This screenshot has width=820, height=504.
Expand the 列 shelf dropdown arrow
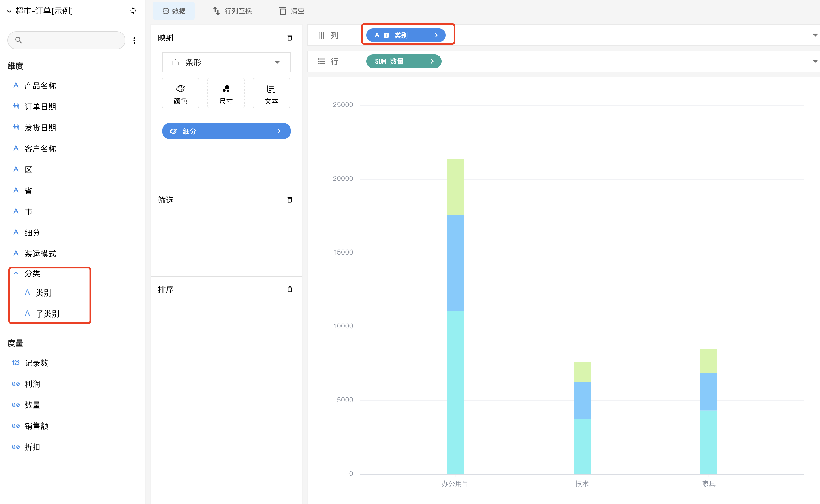point(815,35)
